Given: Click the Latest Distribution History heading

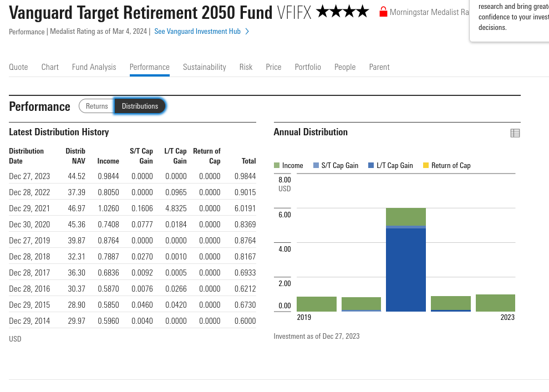Looking at the screenshot, I should tap(59, 132).
